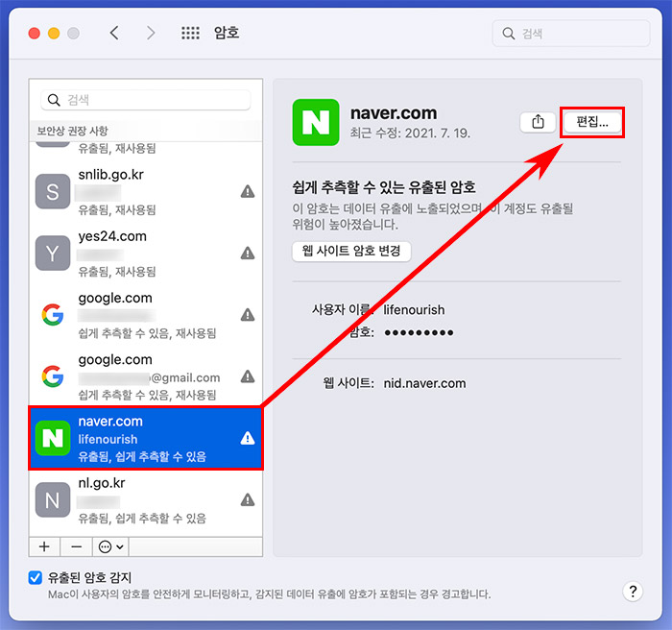Click the 암호 window title
Viewport: 672px width, 630px height.
(x=227, y=33)
